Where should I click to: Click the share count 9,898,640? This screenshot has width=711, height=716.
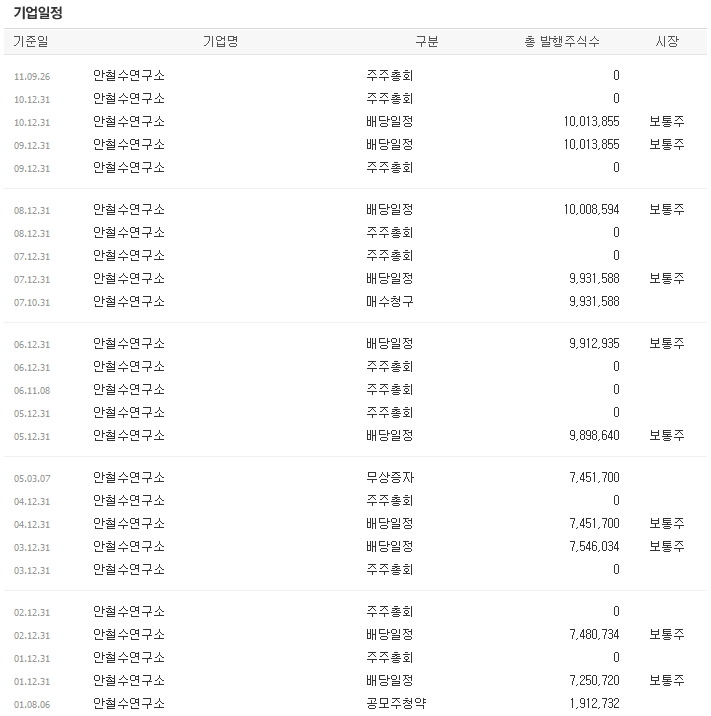(x=594, y=436)
